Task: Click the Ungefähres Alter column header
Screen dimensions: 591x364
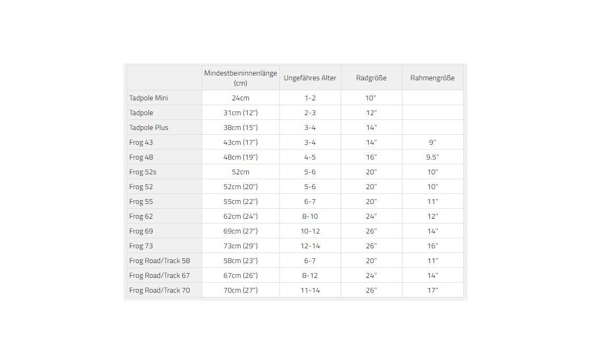Action: [x=310, y=78]
